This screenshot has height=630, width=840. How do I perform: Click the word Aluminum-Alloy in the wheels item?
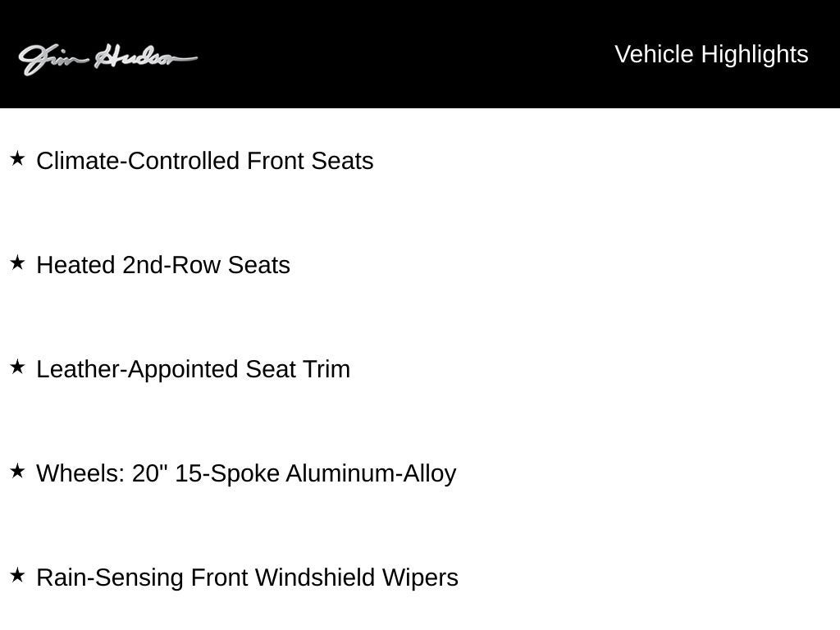[x=371, y=473]
